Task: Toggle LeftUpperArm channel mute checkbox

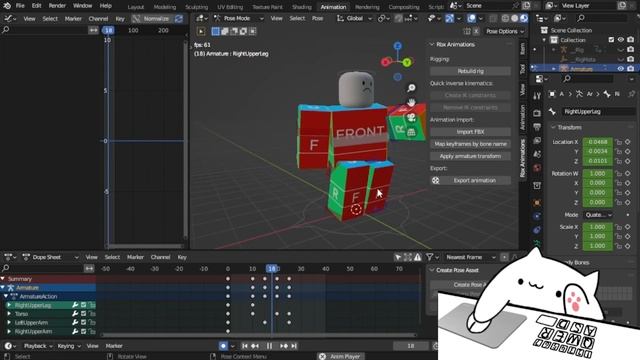Action: click(x=83, y=322)
